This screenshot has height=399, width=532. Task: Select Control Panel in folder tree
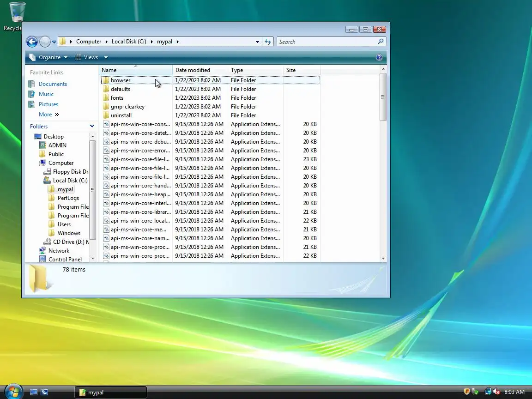pos(65,260)
